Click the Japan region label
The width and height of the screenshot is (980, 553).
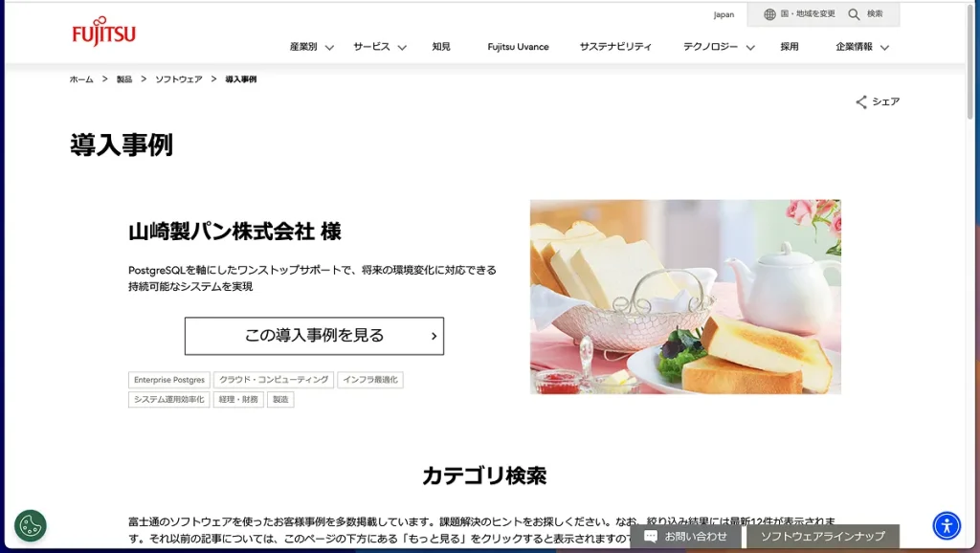(x=724, y=14)
